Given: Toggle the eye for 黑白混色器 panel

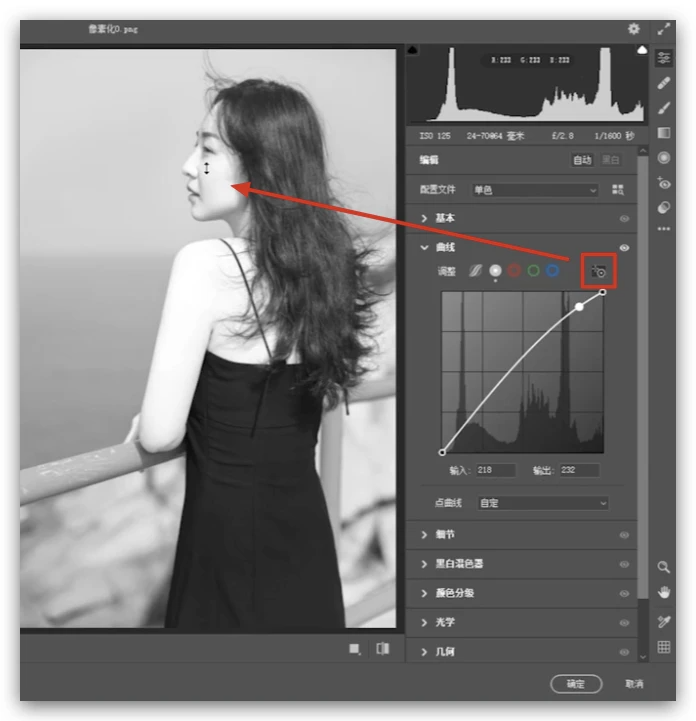Looking at the screenshot, I should 625,564.
